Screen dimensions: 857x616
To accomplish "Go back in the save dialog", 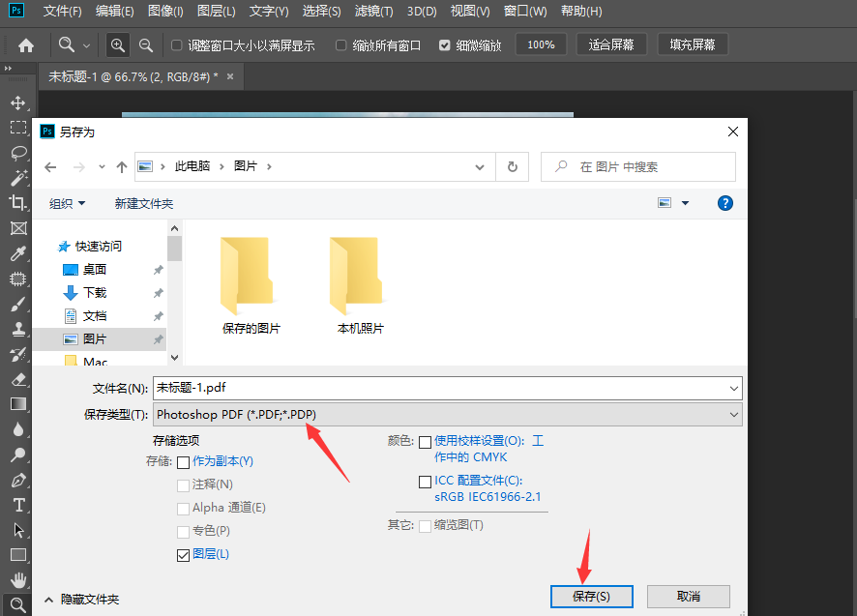I will [x=50, y=167].
